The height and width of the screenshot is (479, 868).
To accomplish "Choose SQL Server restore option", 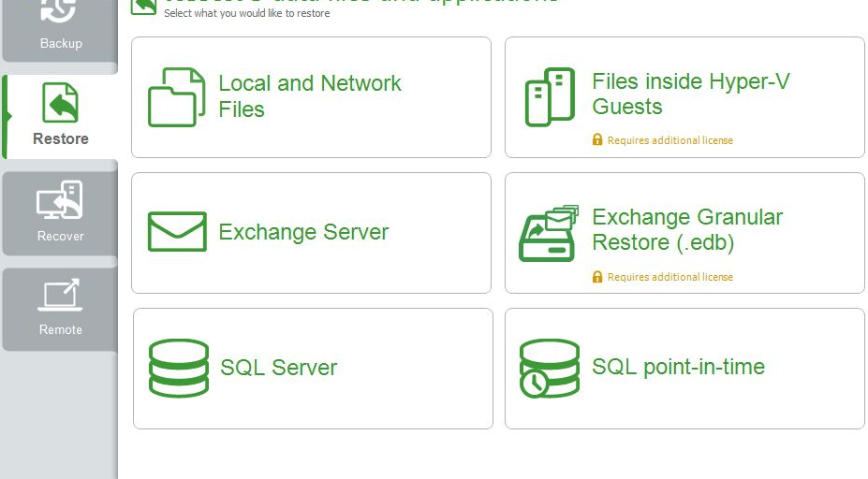I will click(x=313, y=369).
